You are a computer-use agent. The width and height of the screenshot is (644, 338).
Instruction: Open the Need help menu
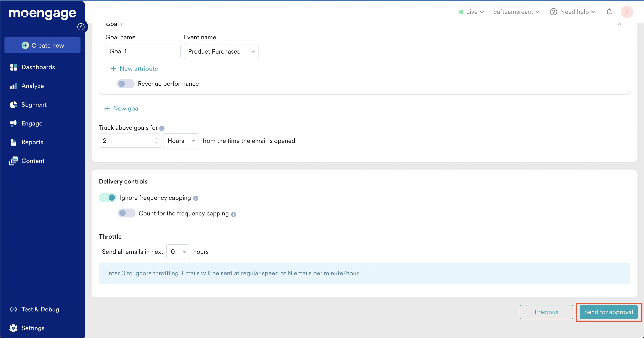573,12
